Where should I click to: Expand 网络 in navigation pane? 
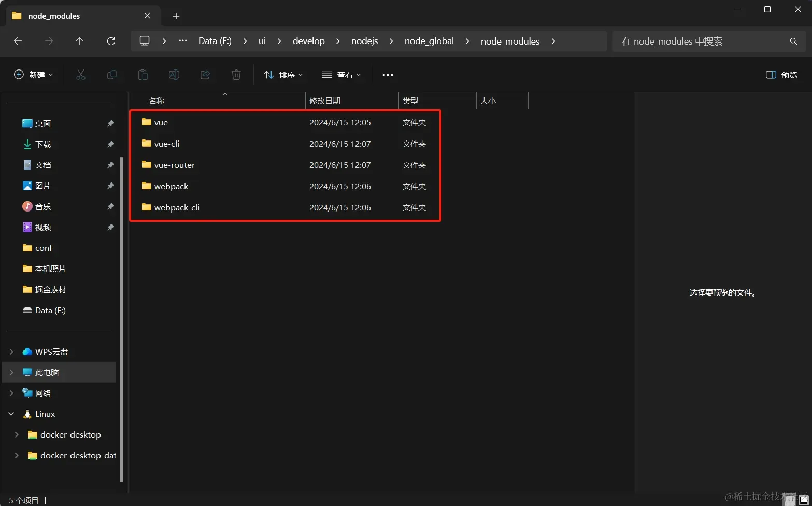point(11,393)
